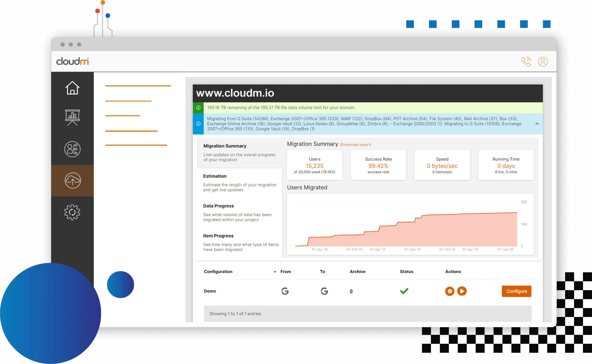Click the cloudm logo
Screen dimensions: 592x364
72,61
